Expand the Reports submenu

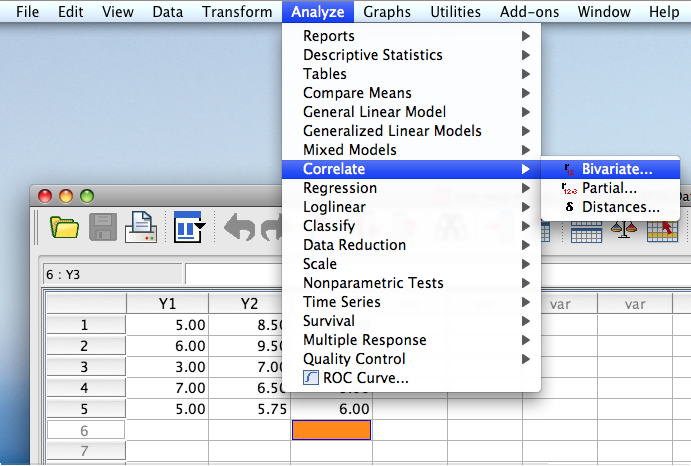point(411,36)
